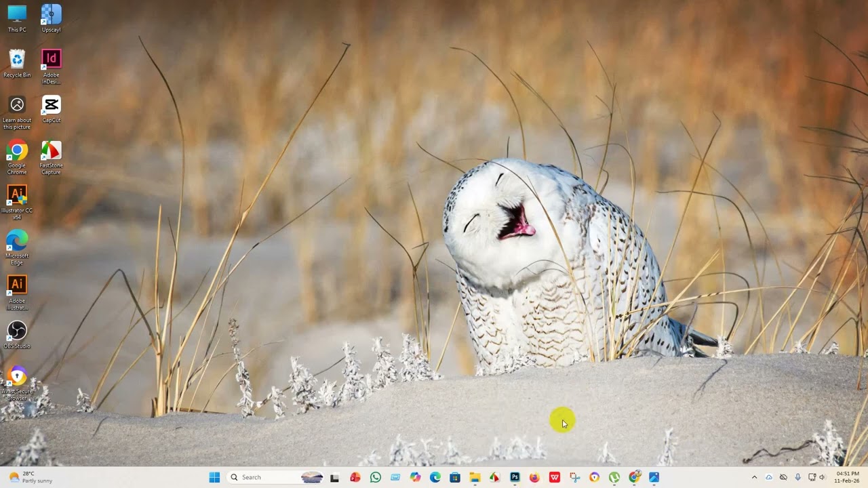Image resolution: width=868 pixels, height=488 pixels.
Task: Click the taskbar Search box
Action: tap(275, 477)
